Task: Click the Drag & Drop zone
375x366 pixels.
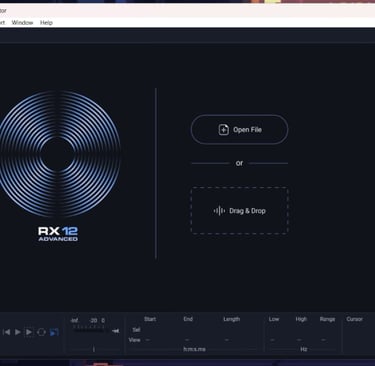Action: (239, 211)
